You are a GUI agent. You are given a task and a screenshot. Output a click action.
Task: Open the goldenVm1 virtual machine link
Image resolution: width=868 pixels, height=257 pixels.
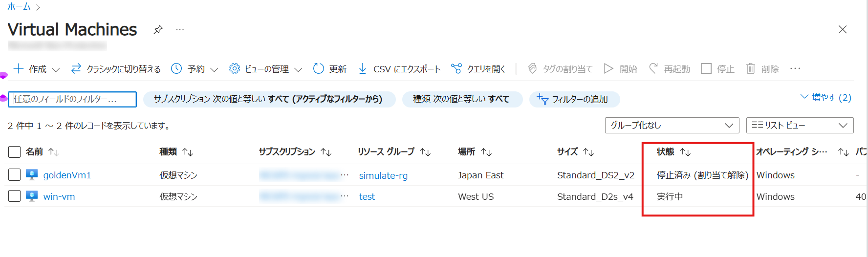point(67,175)
